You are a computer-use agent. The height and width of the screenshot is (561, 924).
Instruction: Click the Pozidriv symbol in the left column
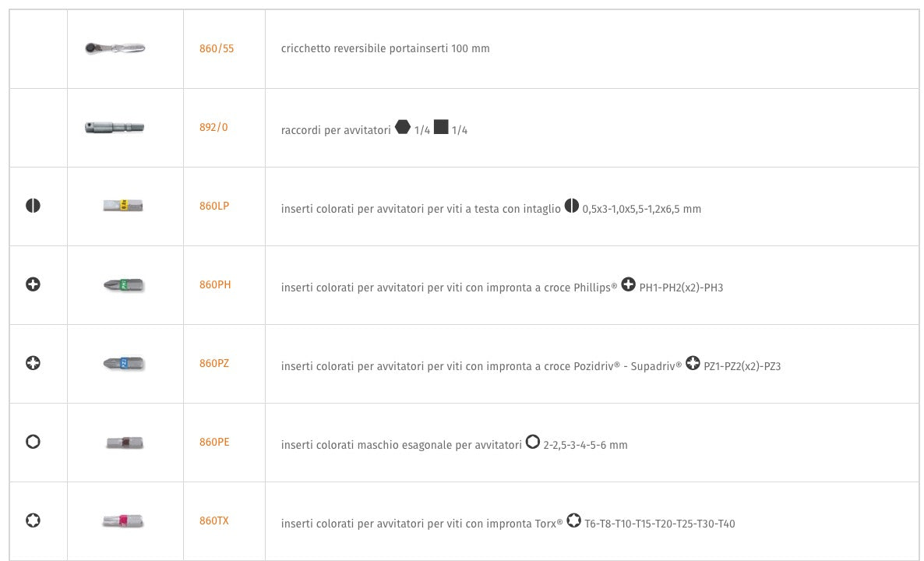point(33,363)
